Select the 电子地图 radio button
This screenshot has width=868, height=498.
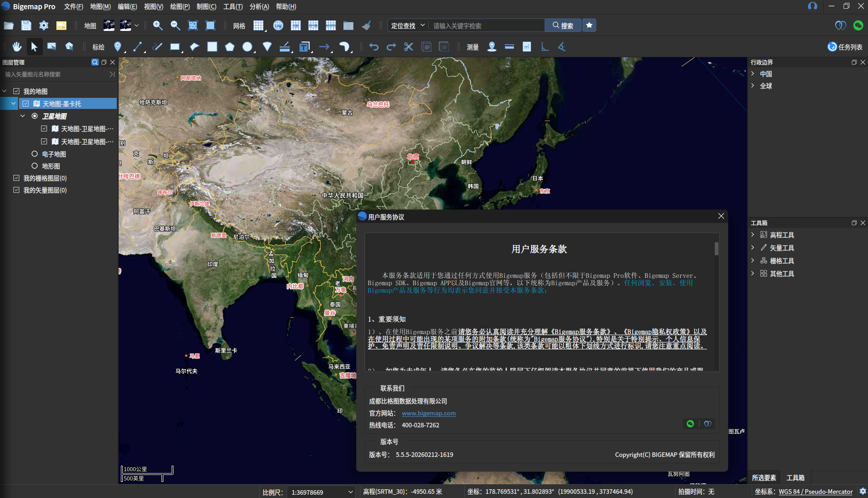click(x=35, y=154)
